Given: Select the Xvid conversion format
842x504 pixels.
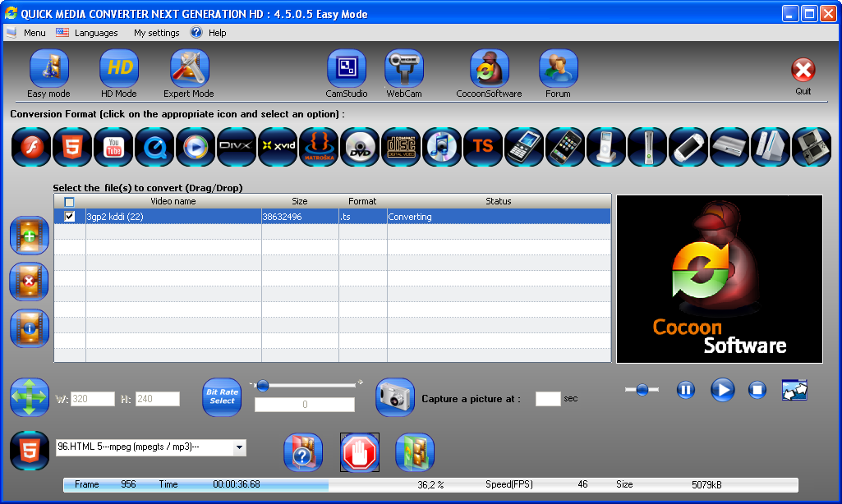Looking at the screenshot, I should click(x=278, y=147).
